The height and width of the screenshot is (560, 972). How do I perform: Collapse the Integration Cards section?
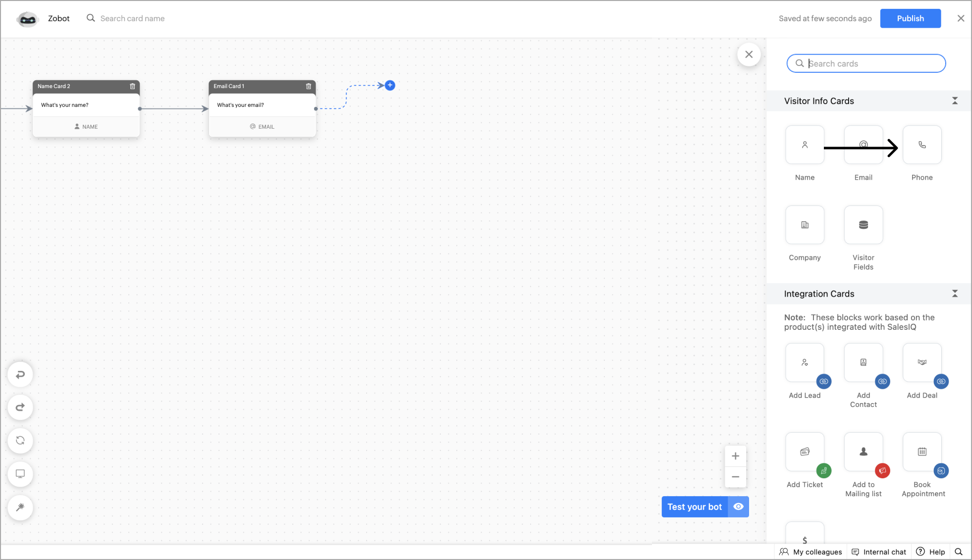click(955, 294)
